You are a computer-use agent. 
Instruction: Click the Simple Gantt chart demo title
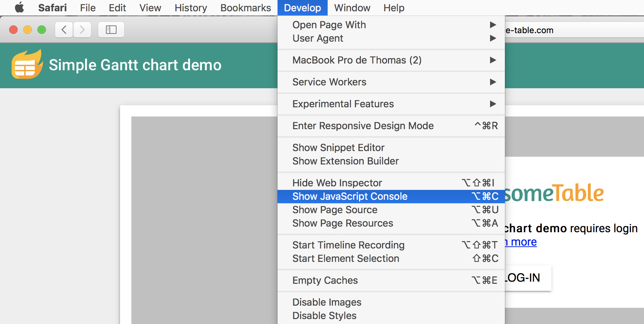pyautogui.click(x=135, y=65)
